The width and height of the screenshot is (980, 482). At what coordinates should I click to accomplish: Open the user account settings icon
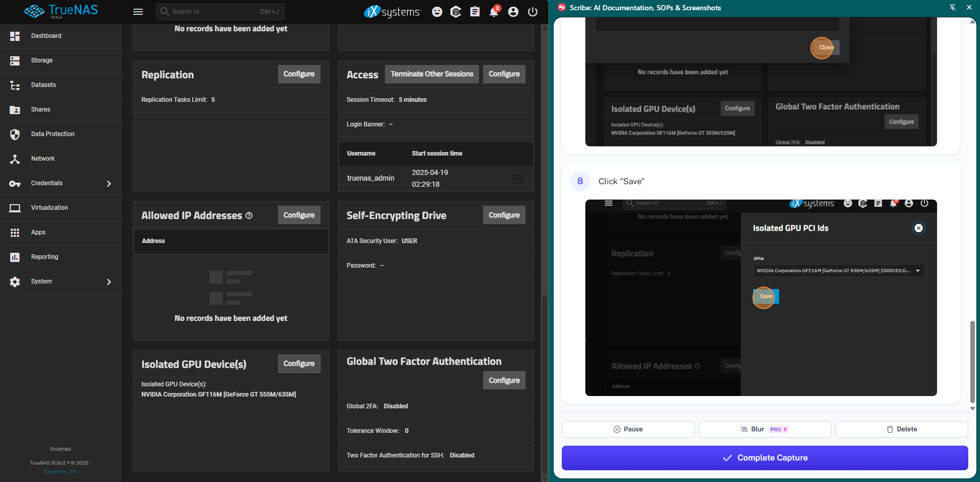tap(513, 12)
